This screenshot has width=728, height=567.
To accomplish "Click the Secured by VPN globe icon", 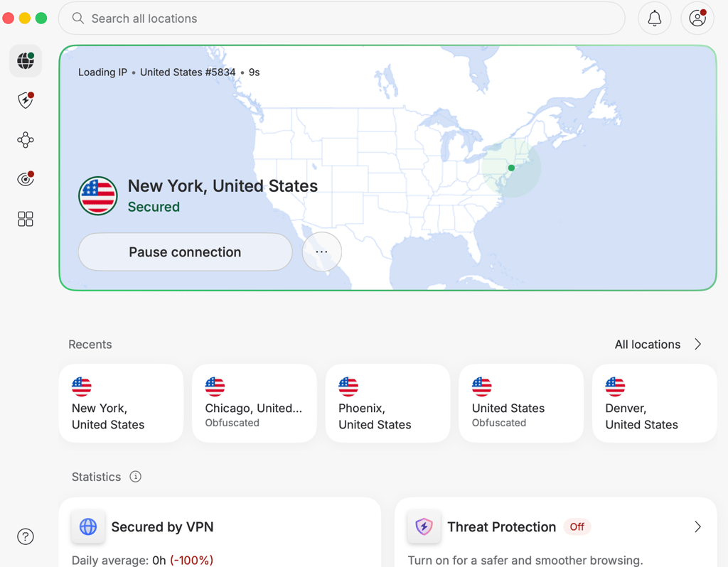I will pyautogui.click(x=88, y=526).
